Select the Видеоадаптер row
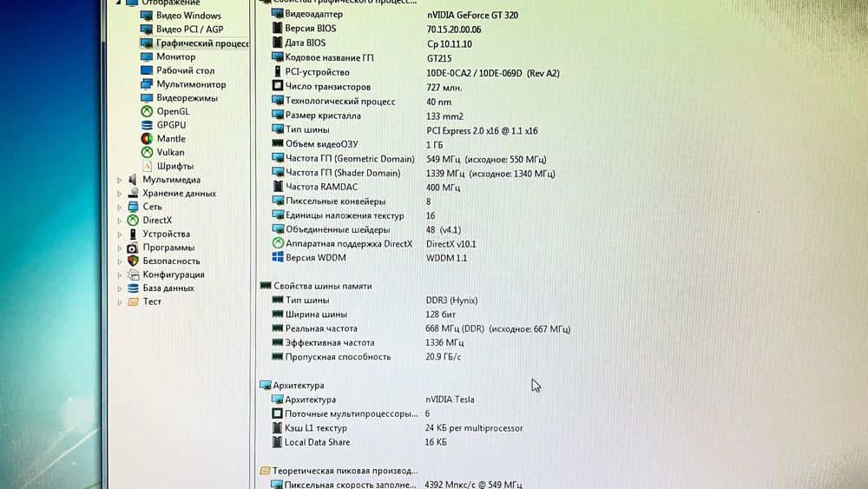The width and height of the screenshot is (868, 489). 395,15
